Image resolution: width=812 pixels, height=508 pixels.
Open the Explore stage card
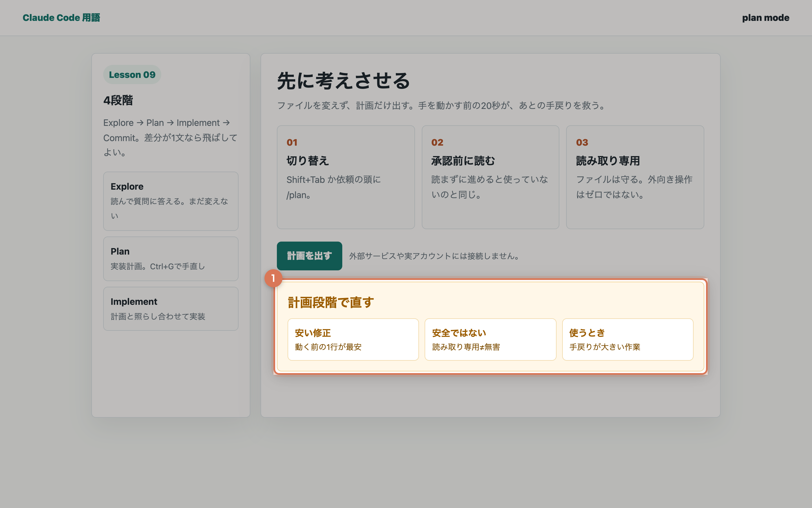(x=171, y=201)
